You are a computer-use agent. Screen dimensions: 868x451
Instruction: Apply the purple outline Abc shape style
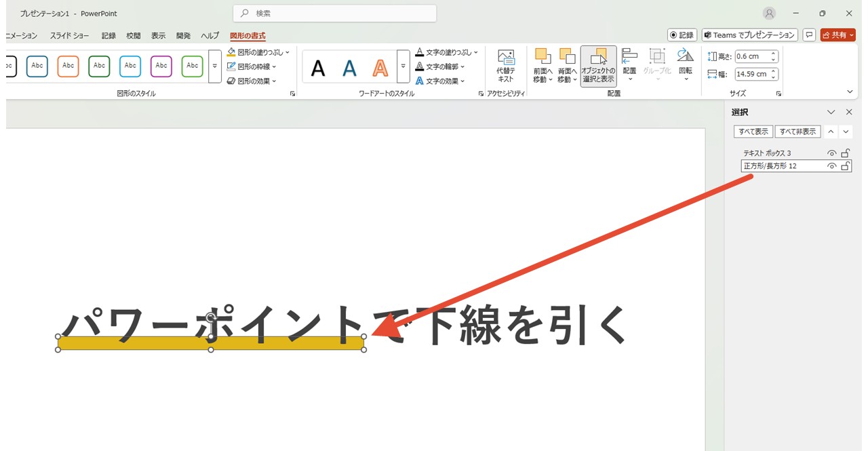tap(161, 66)
